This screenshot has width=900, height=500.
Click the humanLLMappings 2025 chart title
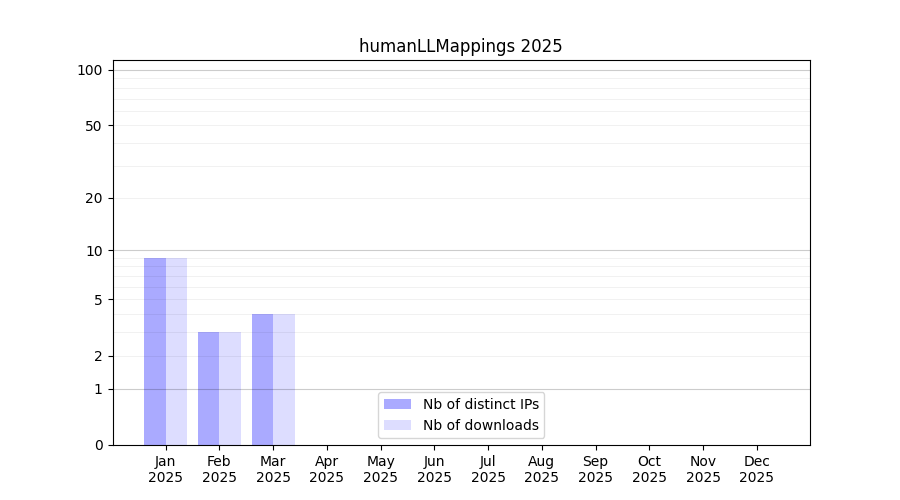(460, 46)
